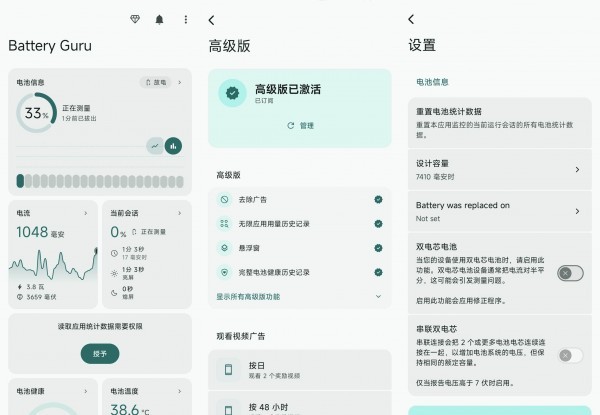Go back from the 高级版 screen

[x=212, y=20]
